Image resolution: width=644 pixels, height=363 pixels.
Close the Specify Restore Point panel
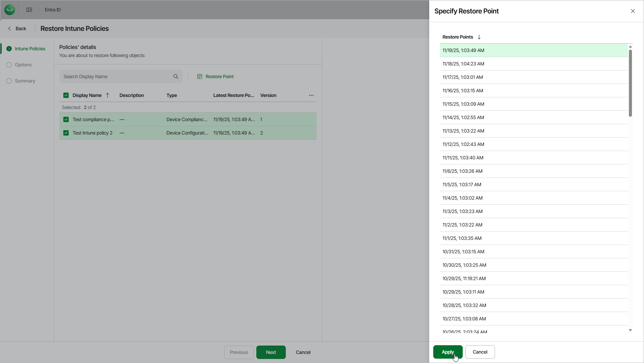[x=633, y=11]
